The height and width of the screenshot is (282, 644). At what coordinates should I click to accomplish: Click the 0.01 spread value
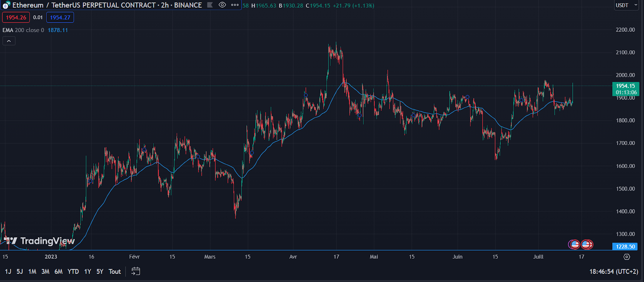point(38,17)
